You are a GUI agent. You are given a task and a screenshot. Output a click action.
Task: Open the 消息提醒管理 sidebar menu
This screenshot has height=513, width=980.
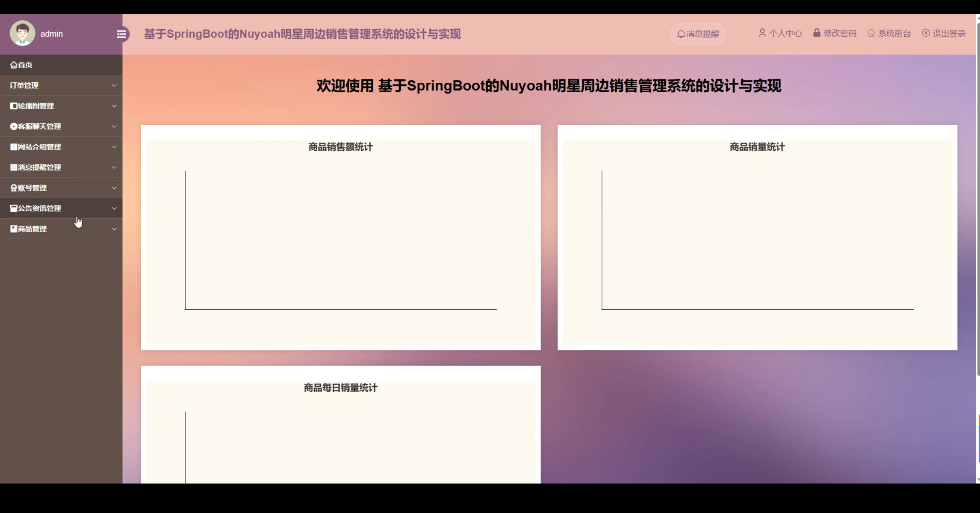39,168
